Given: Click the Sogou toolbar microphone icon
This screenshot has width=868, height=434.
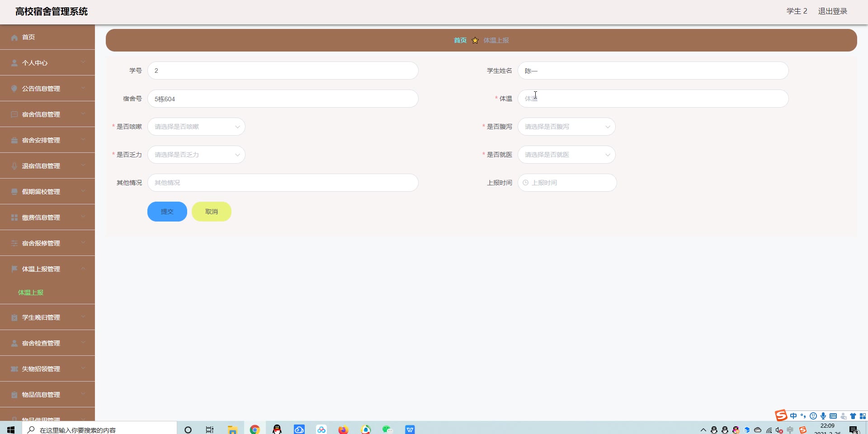Looking at the screenshot, I should coord(823,416).
